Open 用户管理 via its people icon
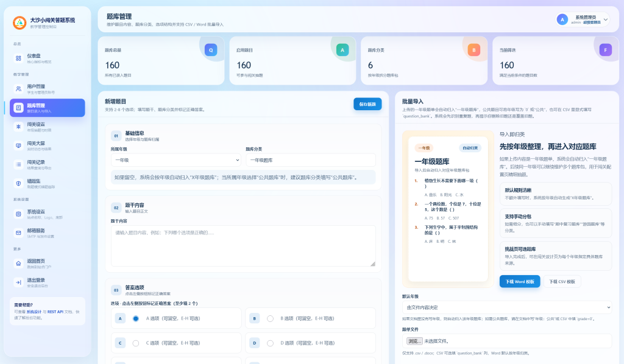This screenshot has height=364, width=624. 18,89
